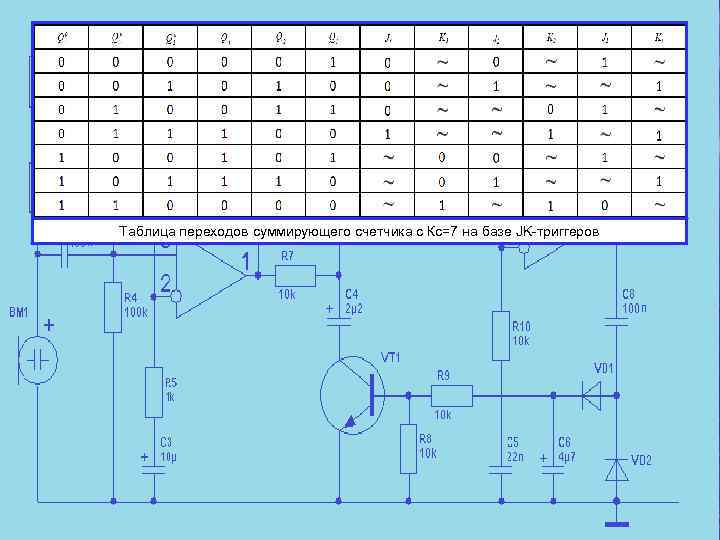
Task: Click the VD1 diode symbol
Action: (x=592, y=395)
